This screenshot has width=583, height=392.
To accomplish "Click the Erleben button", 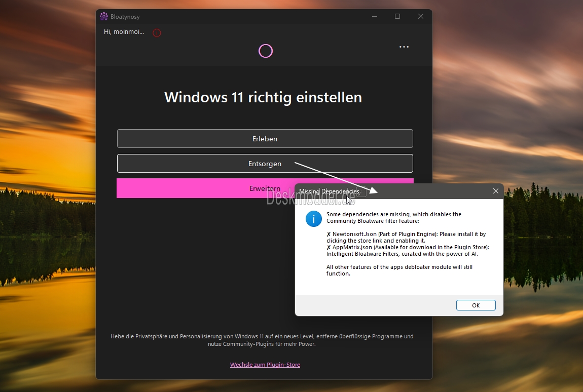I will pyautogui.click(x=265, y=139).
